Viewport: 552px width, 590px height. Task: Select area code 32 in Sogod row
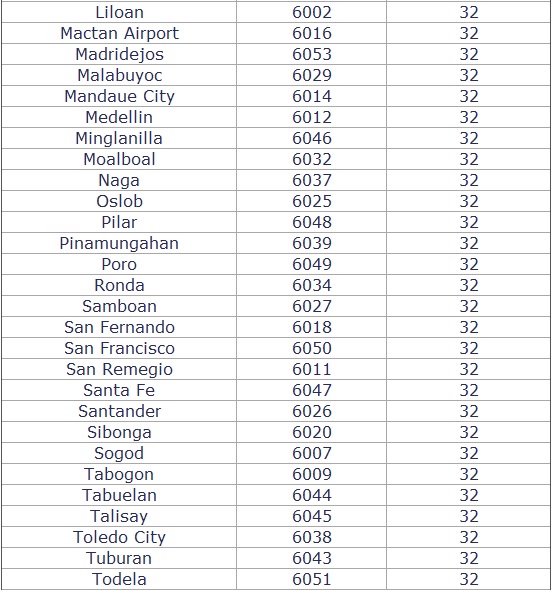pos(468,453)
